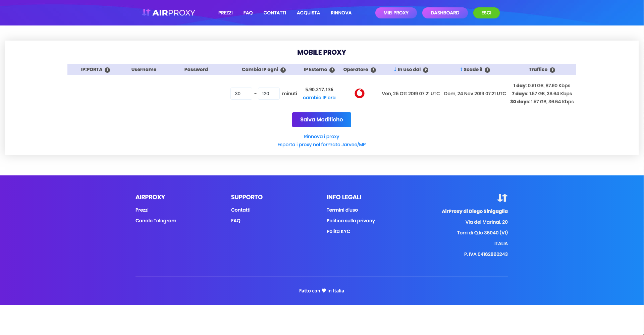Click the help icon next to IP Esterno
Viewport: 644px width, 335px height.
tap(332, 70)
